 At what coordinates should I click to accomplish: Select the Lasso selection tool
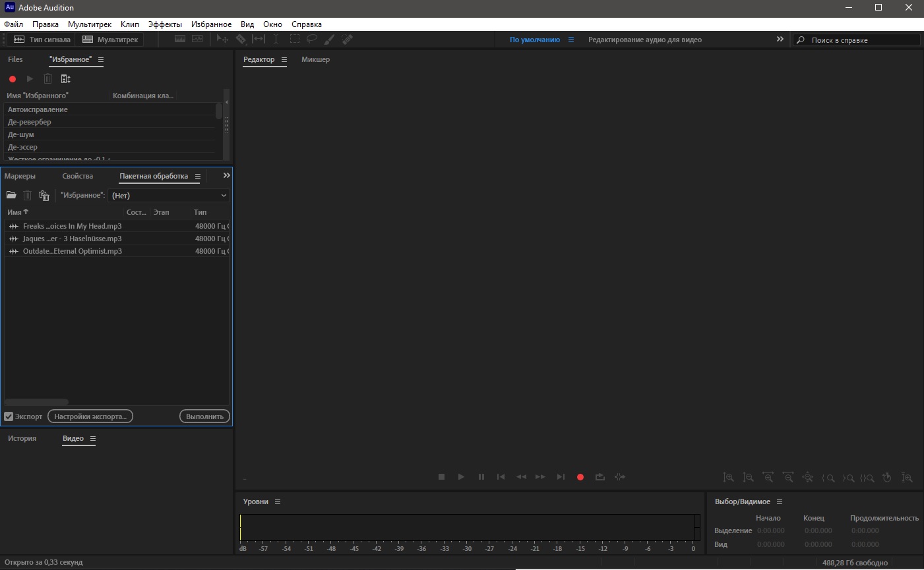pyautogui.click(x=311, y=40)
